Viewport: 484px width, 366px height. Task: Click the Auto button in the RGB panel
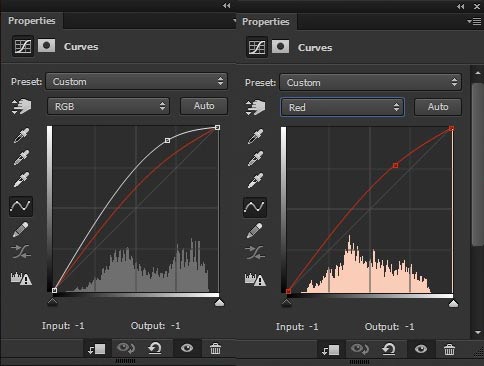[x=204, y=106]
